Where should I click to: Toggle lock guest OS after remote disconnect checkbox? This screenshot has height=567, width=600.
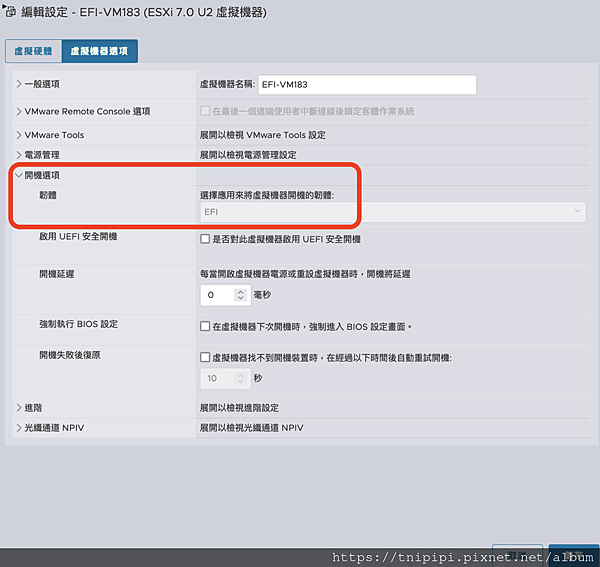(x=205, y=111)
